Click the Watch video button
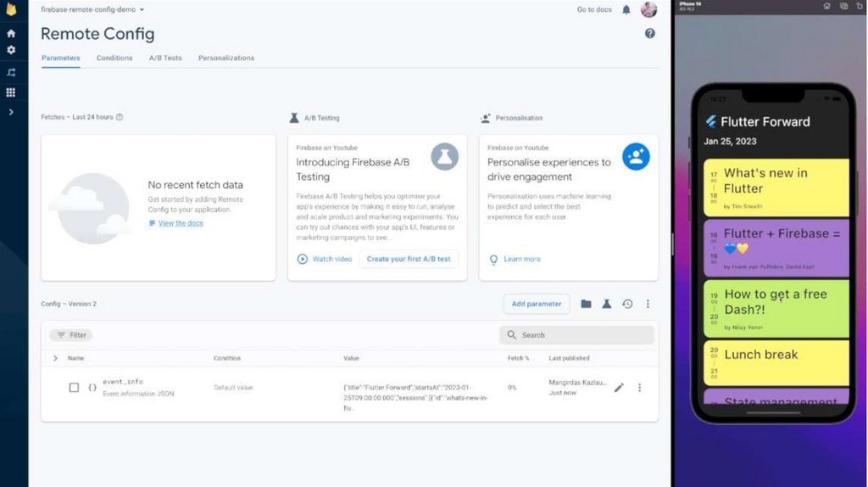 coord(325,259)
